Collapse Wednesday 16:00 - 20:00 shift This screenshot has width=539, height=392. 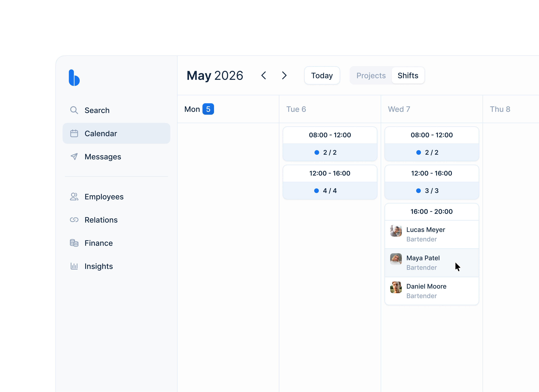click(x=431, y=212)
